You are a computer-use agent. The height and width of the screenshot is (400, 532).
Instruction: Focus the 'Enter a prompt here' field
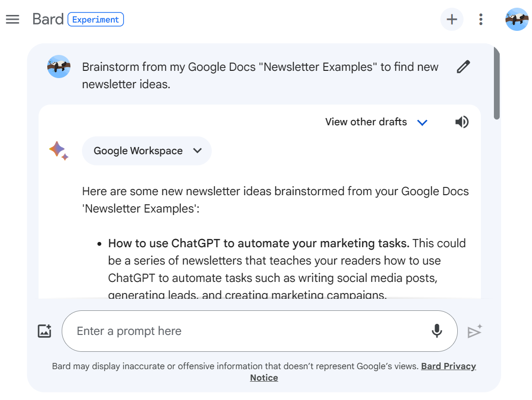pyautogui.click(x=259, y=331)
